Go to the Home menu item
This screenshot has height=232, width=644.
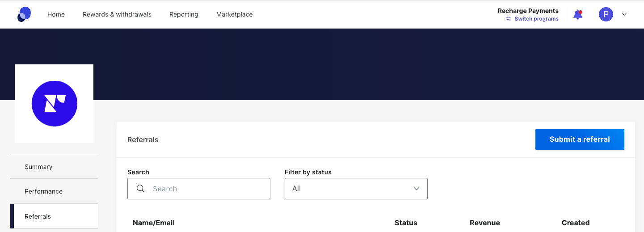click(x=56, y=14)
